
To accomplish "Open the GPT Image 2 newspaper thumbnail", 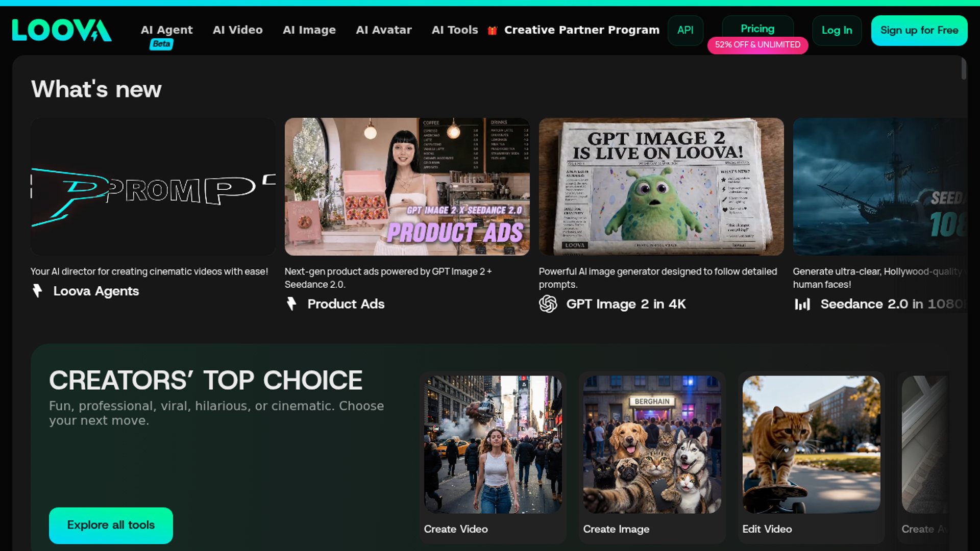I will pyautogui.click(x=661, y=187).
